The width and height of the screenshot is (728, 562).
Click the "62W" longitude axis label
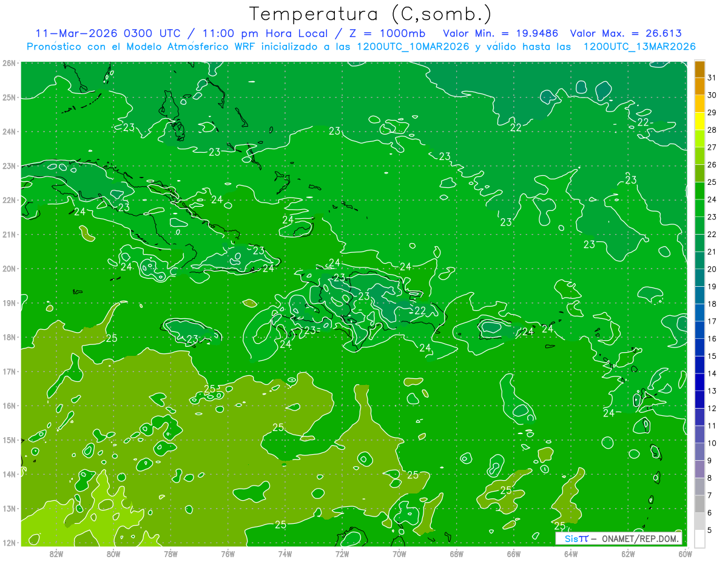(628, 554)
